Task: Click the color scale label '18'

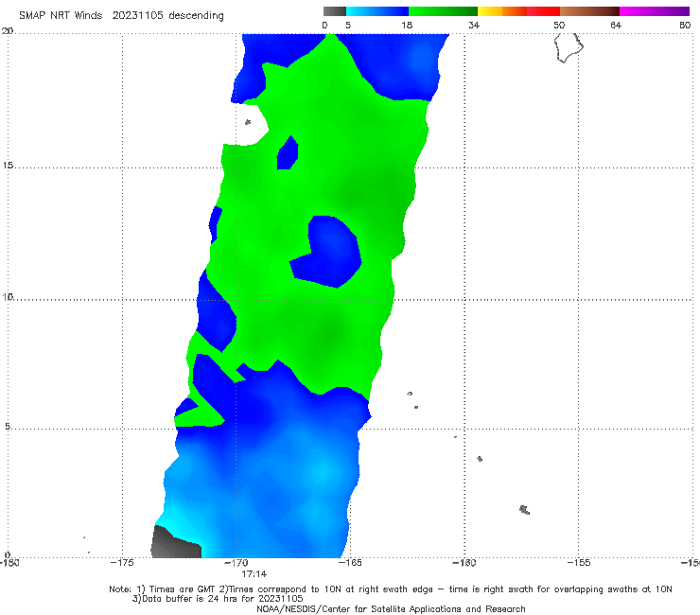Action: coord(407,25)
